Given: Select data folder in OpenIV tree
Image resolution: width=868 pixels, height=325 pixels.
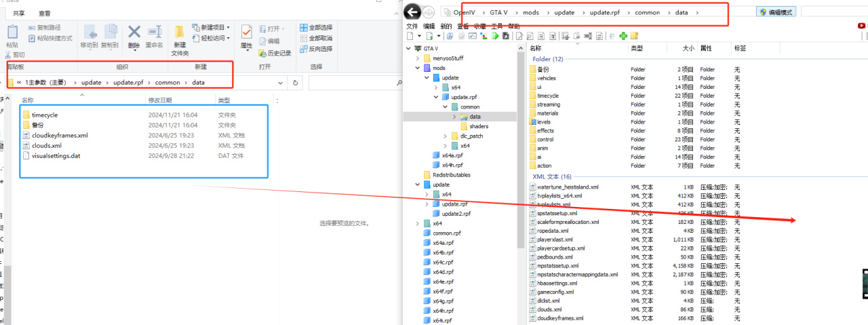Looking at the screenshot, I should 469,117.
